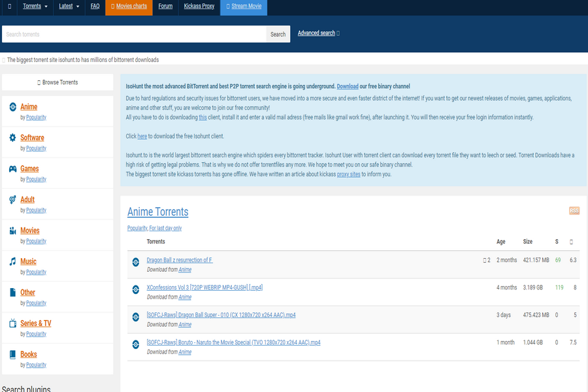Open the Music category link
The image size is (588, 392).
(29, 261)
